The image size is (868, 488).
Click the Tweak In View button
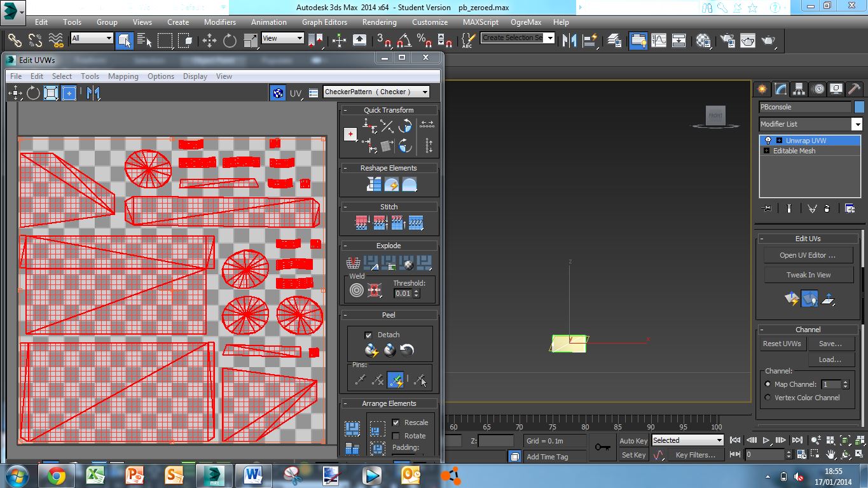[x=808, y=275]
